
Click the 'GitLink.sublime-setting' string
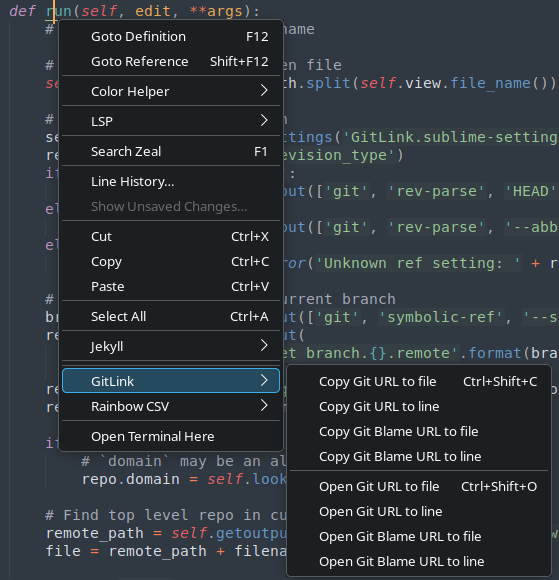coord(449,137)
